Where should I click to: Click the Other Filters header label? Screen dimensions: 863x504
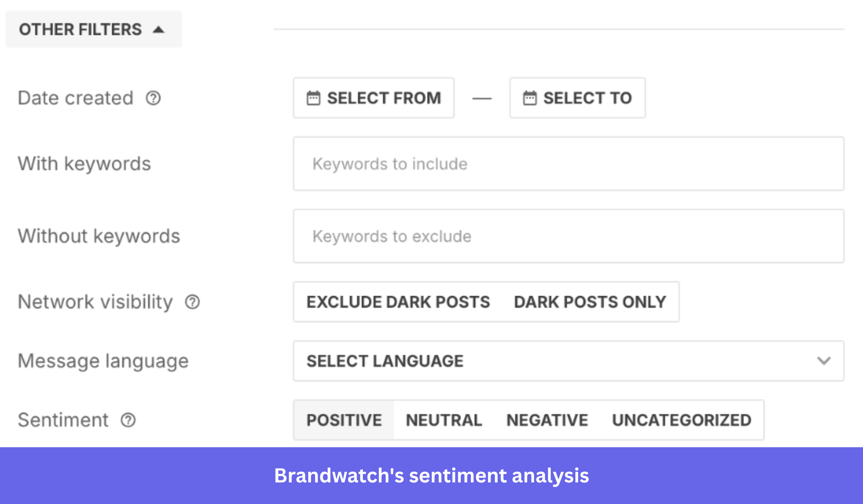pyautogui.click(x=80, y=29)
